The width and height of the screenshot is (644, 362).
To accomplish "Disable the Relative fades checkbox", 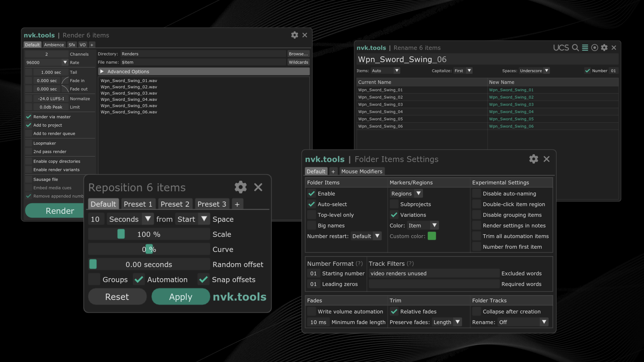I will click(x=394, y=311).
